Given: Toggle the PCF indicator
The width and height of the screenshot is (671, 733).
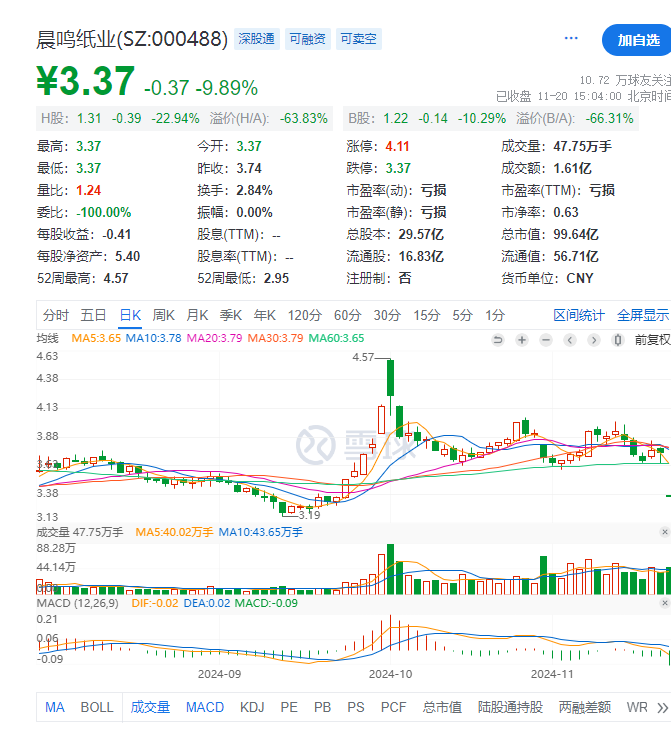Looking at the screenshot, I should point(393,708).
